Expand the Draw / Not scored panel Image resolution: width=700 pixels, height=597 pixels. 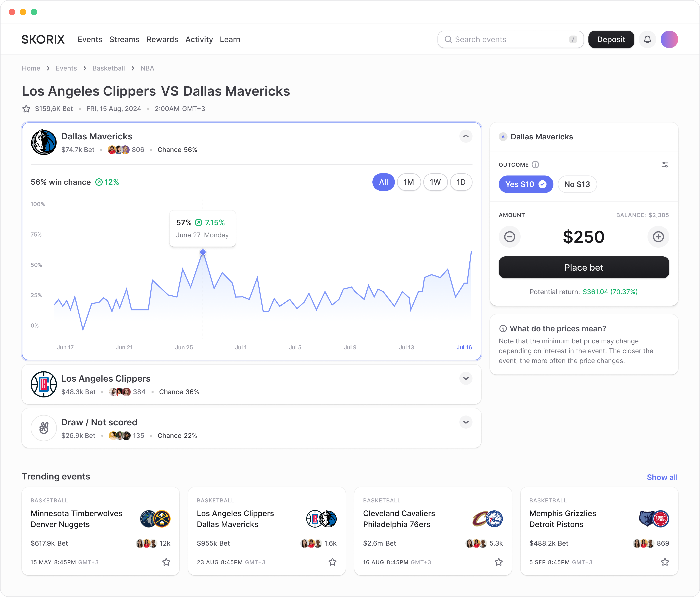[466, 422]
